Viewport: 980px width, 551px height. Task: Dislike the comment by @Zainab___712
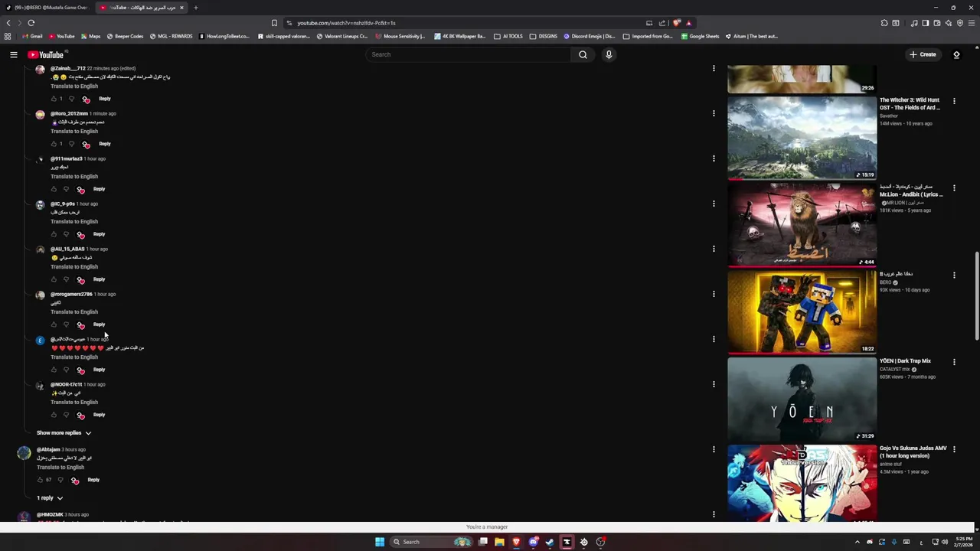[x=72, y=99]
